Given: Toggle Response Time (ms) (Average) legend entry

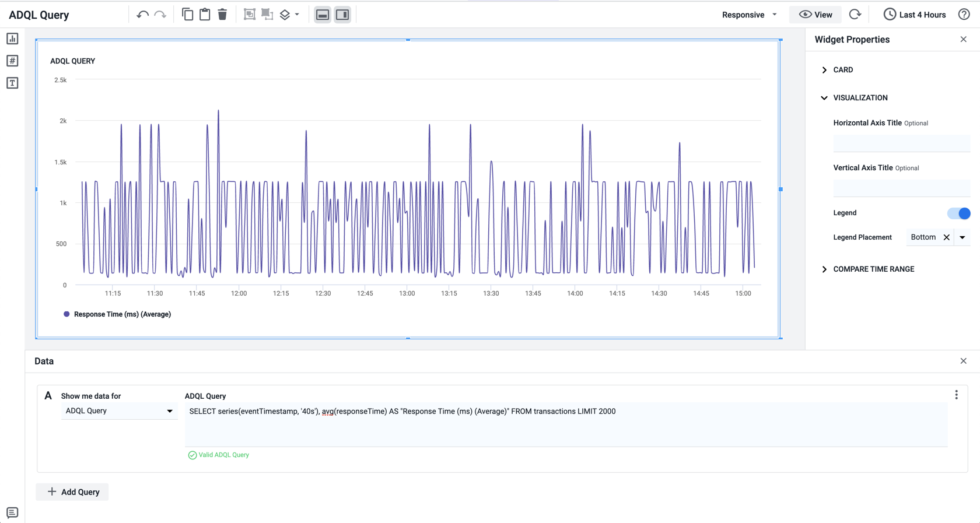Looking at the screenshot, I should [x=117, y=314].
